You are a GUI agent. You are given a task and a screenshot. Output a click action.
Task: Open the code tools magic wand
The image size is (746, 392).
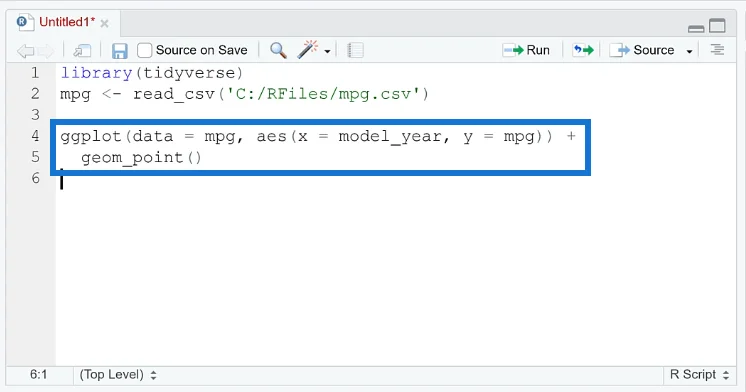click(307, 49)
